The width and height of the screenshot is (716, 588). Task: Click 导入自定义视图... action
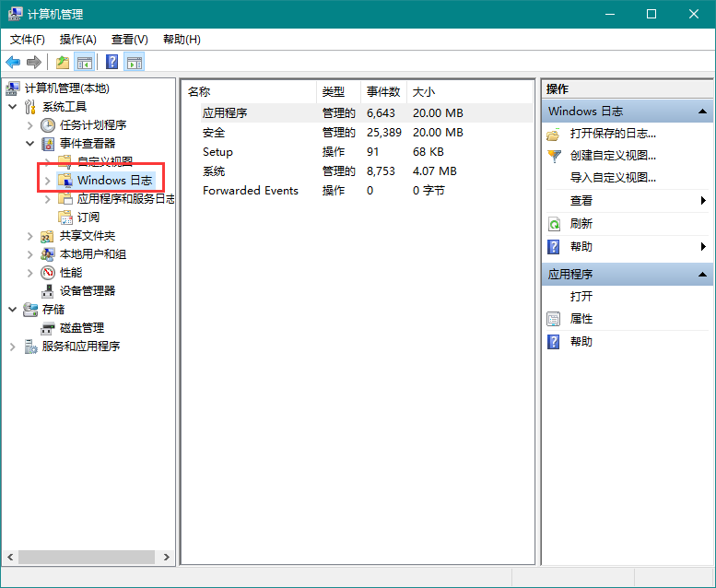coord(613,178)
